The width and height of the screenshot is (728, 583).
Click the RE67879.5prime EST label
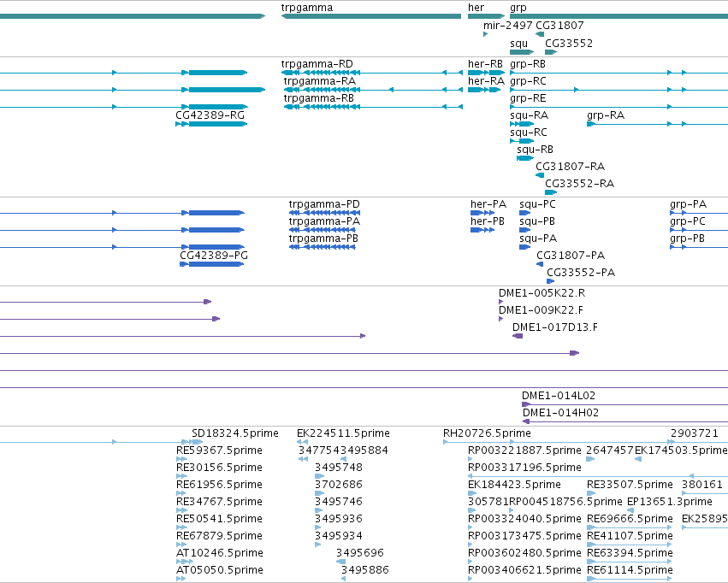coord(219,537)
